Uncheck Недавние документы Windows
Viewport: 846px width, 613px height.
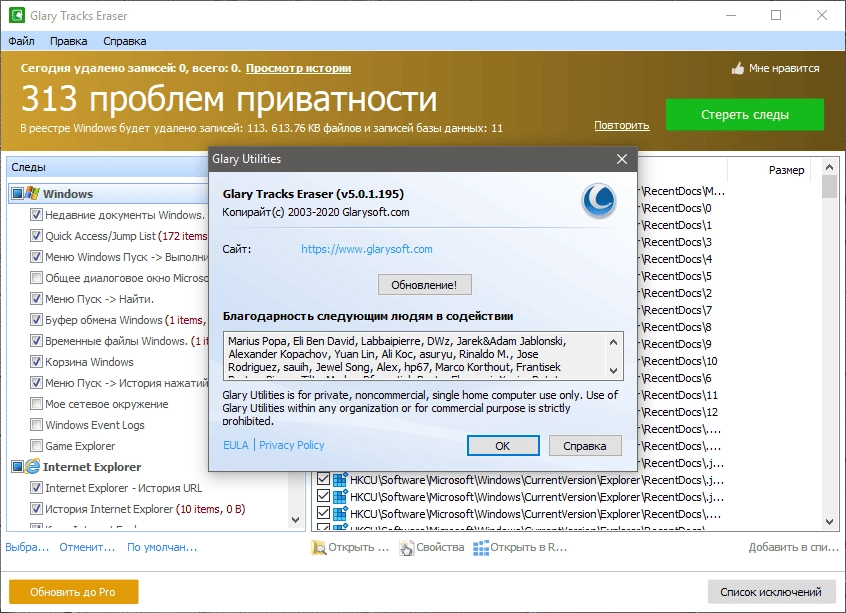pyautogui.click(x=36, y=215)
